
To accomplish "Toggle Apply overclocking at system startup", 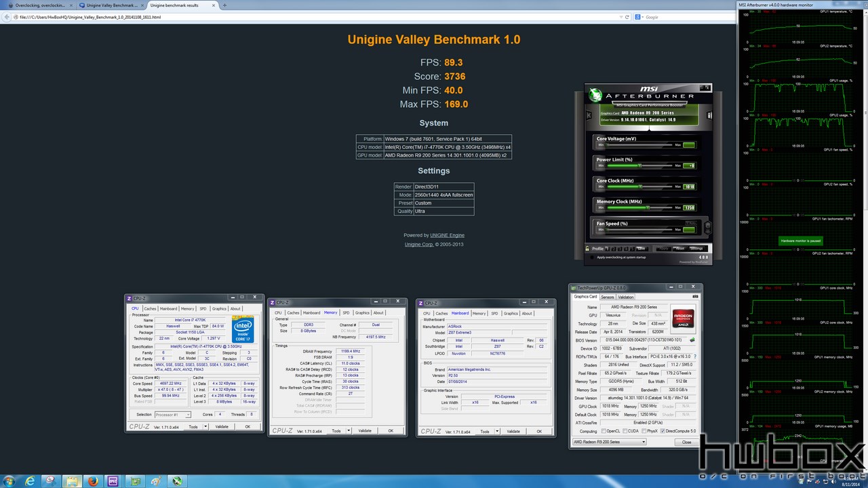I will click(x=591, y=258).
